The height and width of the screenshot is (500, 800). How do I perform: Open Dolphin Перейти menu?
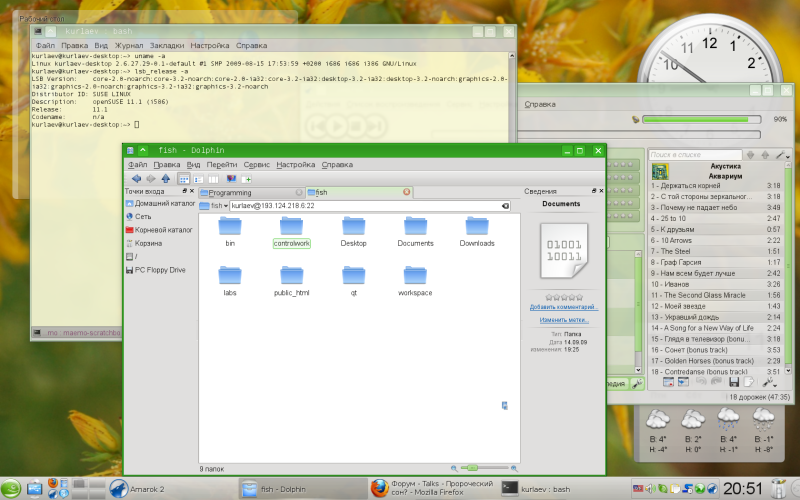tap(221, 165)
